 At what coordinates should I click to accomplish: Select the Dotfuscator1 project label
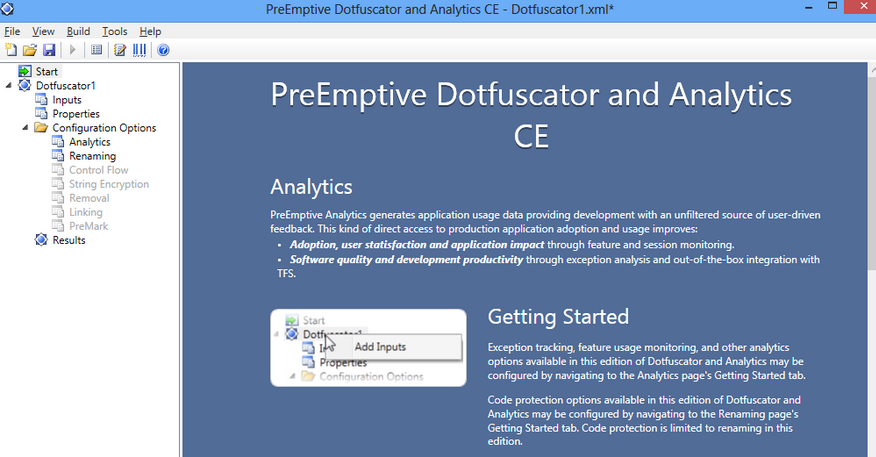tap(66, 85)
